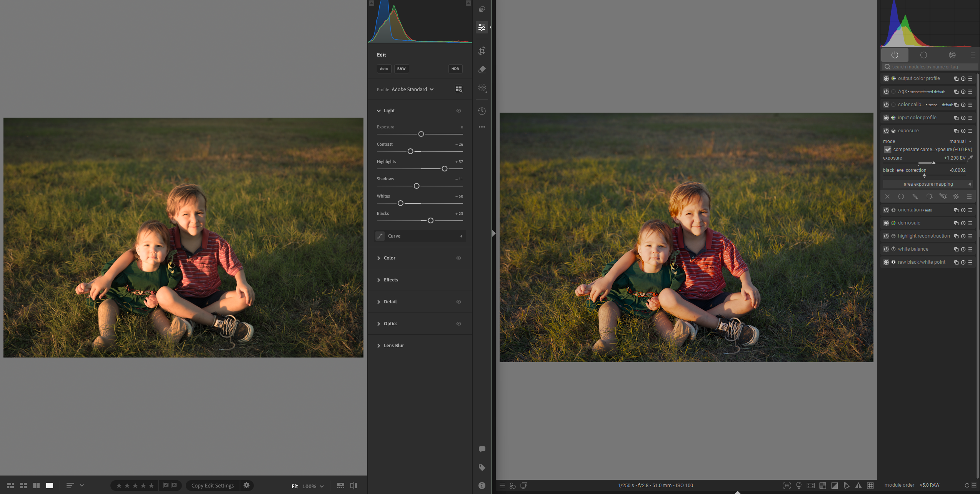Click Copy Edit Settings button
The height and width of the screenshot is (494, 980).
coord(213,486)
